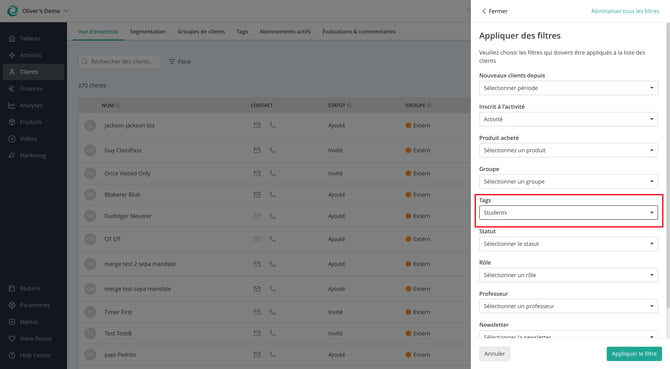
Task: Click the Extern group of jackson jackson bla
Action: [x=418, y=125]
